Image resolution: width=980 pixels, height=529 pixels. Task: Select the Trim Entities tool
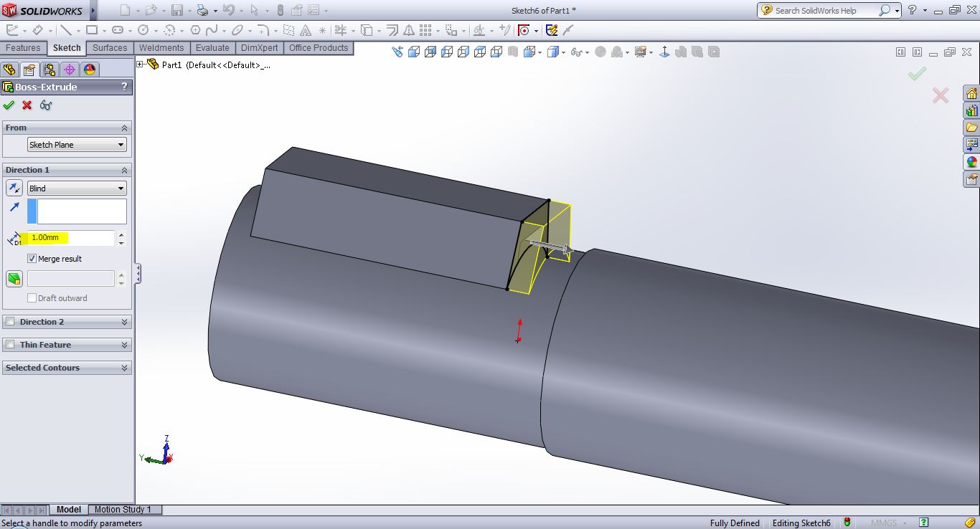click(340, 30)
